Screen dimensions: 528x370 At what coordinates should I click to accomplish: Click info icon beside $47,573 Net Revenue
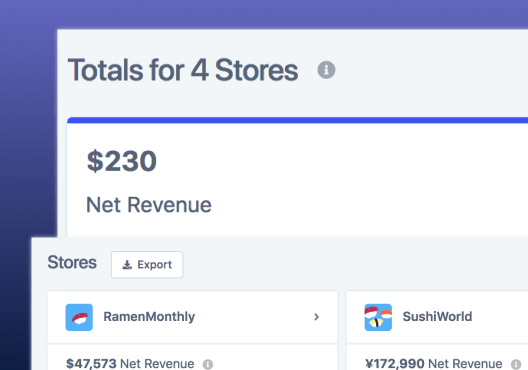208,364
